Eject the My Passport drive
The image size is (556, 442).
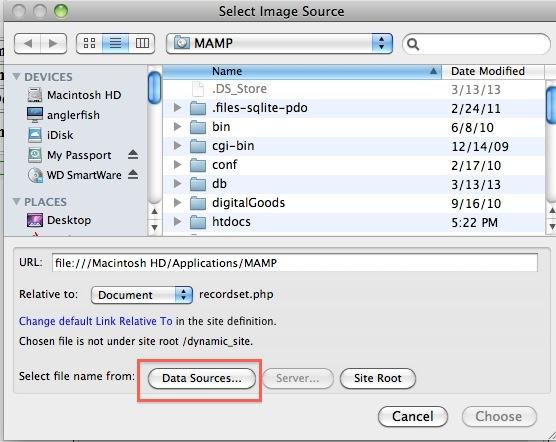pos(133,155)
